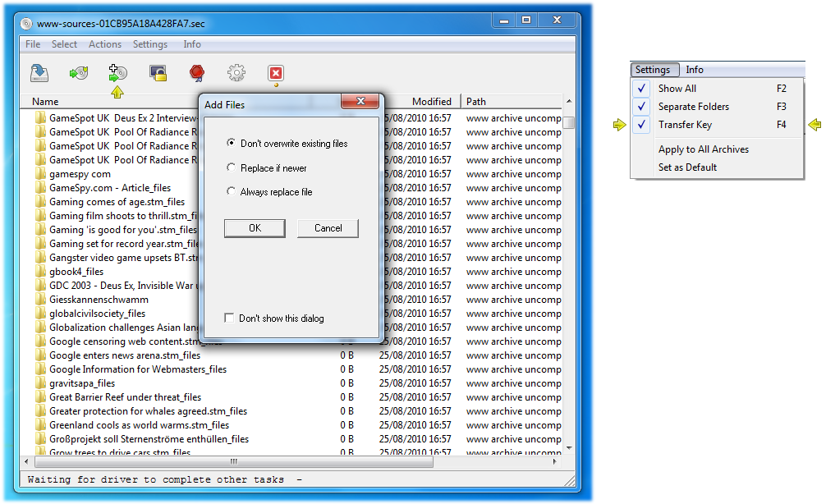Image resolution: width=826 pixels, height=504 pixels.
Task: Cancel the Add Files dialog
Action: (328, 228)
